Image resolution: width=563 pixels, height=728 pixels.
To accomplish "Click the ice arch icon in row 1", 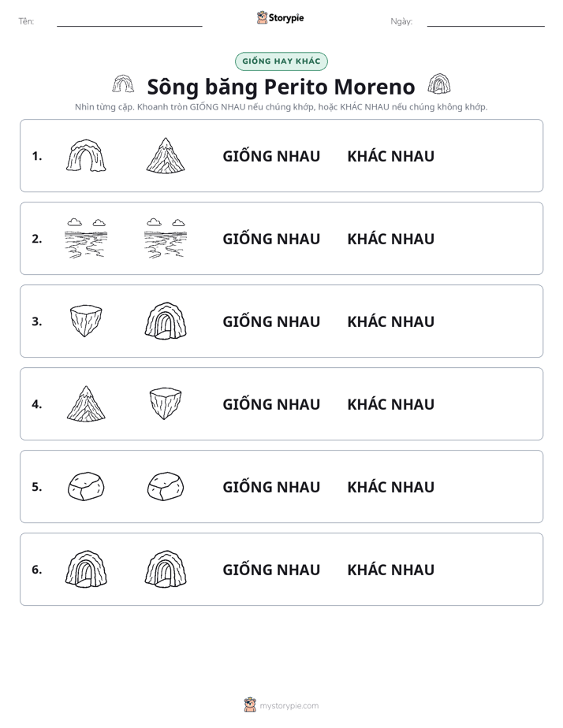I will (86, 155).
